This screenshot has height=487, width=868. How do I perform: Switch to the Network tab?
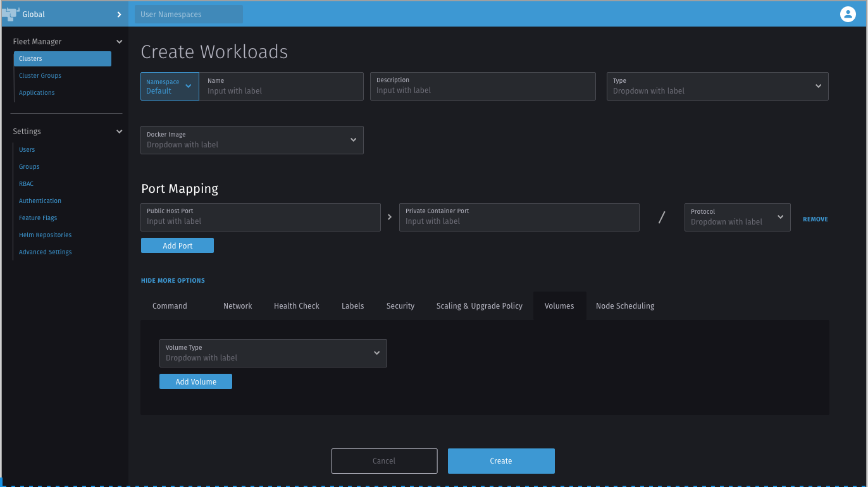(x=237, y=305)
